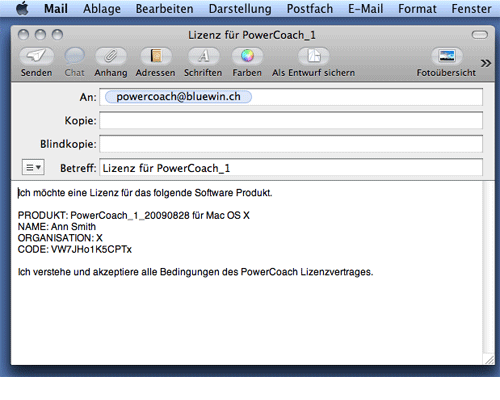Open the E-Mail menu
This screenshot has height=400, width=500.
coord(365,8)
